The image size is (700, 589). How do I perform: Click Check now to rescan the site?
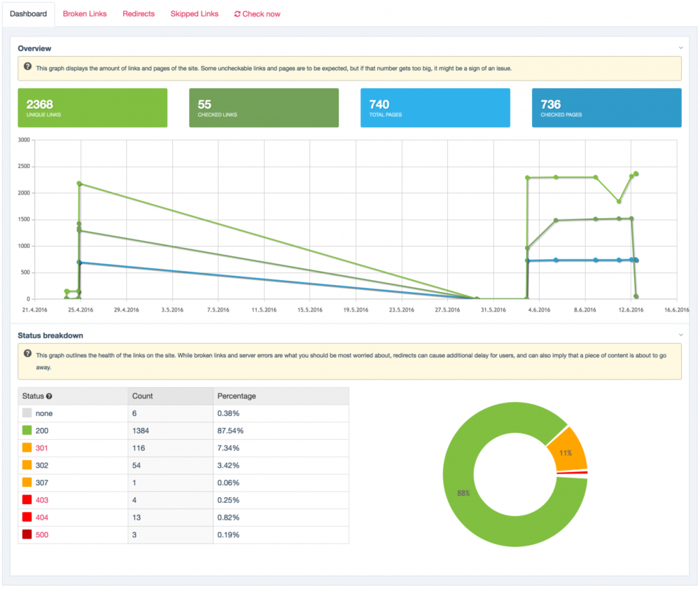[260, 13]
